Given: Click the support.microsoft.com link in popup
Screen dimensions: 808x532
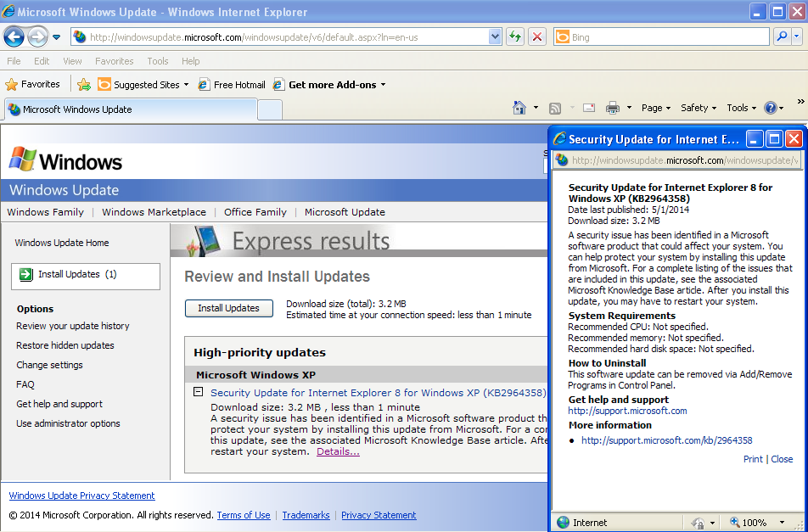Looking at the screenshot, I should 627,411.
